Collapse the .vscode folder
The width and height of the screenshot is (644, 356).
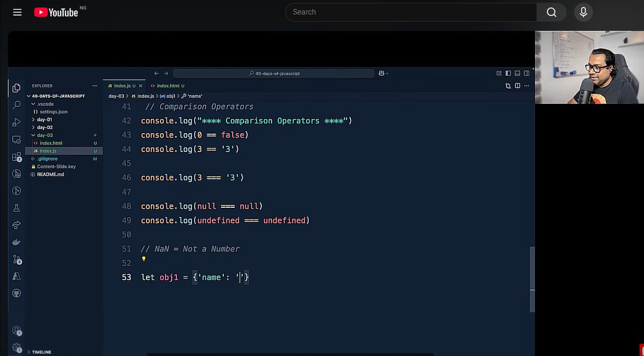[42, 104]
